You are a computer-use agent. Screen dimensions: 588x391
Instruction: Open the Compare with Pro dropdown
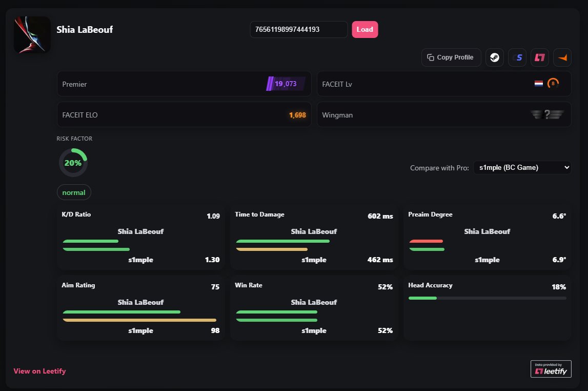tap(522, 167)
